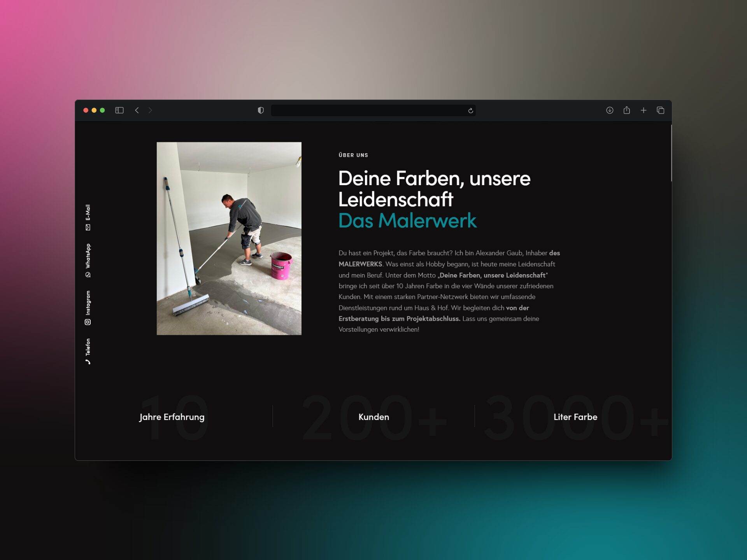Viewport: 747px width, 560px height.
Task: Go back to previous page
Action: coord(137,110)
